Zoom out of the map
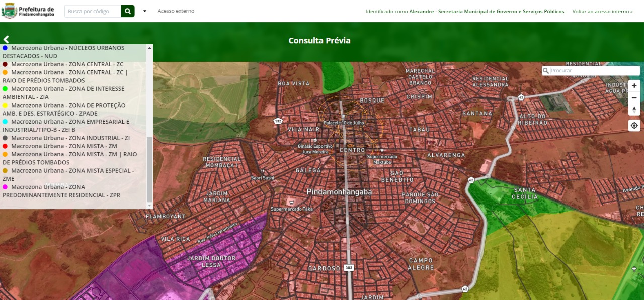 click(634, 98)
